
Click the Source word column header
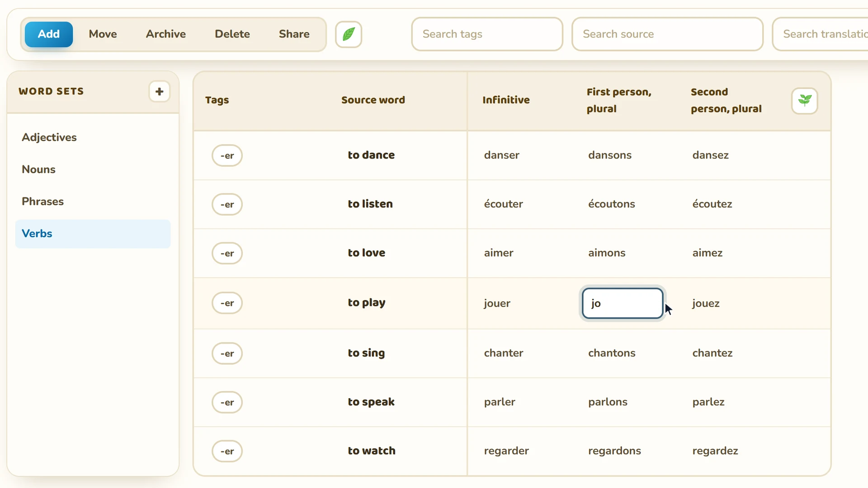[373, 100]
